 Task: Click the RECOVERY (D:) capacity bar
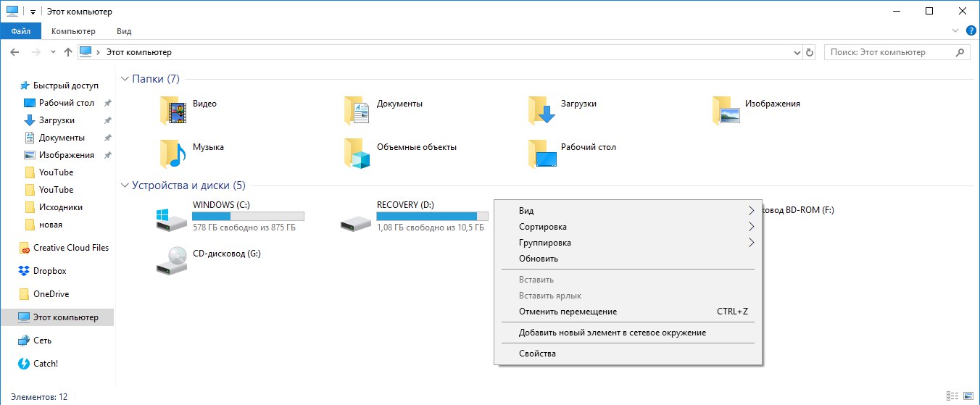tap(432, 216)
